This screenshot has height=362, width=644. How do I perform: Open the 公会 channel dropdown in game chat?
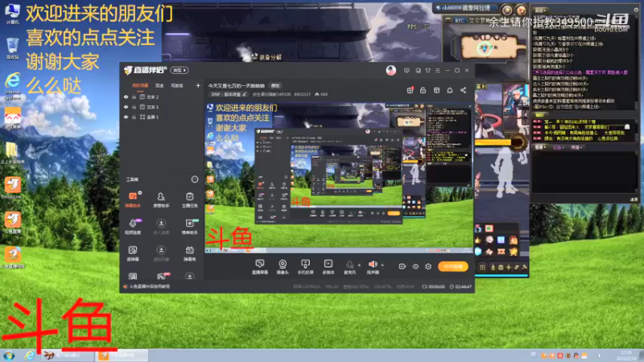tap(558, 147)
